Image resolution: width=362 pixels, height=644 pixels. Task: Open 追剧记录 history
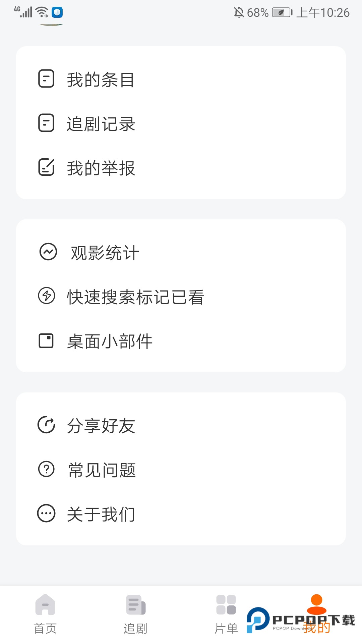(x=101, y=124)
